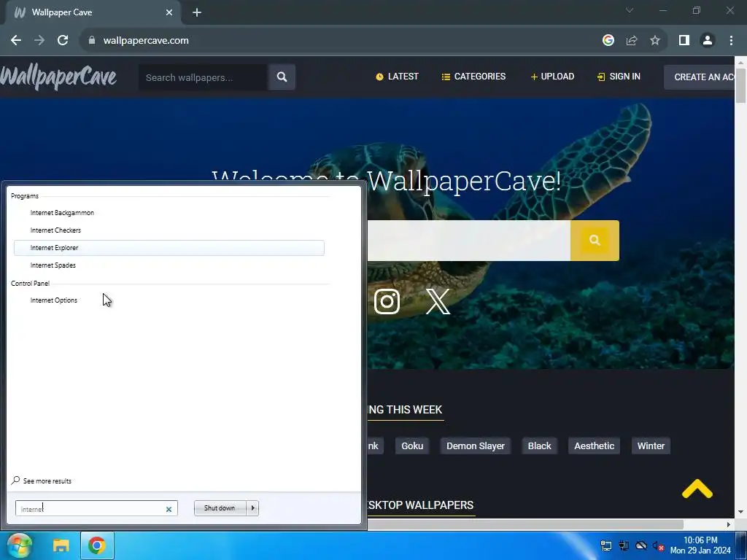Click the large hero search field
Image resolution: width=747 pixels, height=560 pixels.
469,241
